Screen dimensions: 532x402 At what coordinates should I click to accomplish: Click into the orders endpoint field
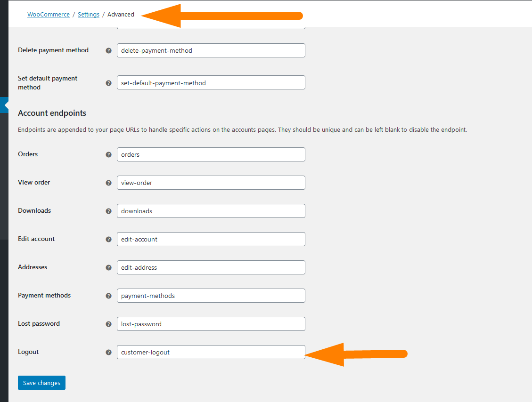click(x=211, y=154)
